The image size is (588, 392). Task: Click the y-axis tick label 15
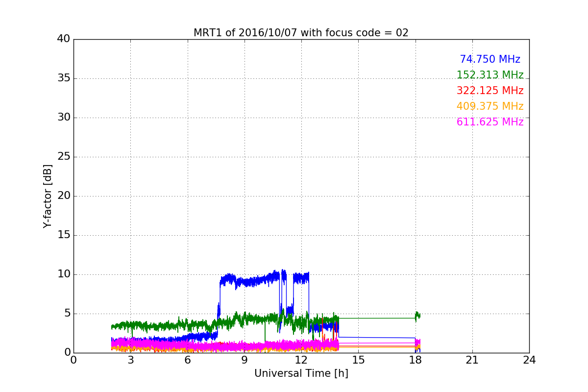pos(64,235)
